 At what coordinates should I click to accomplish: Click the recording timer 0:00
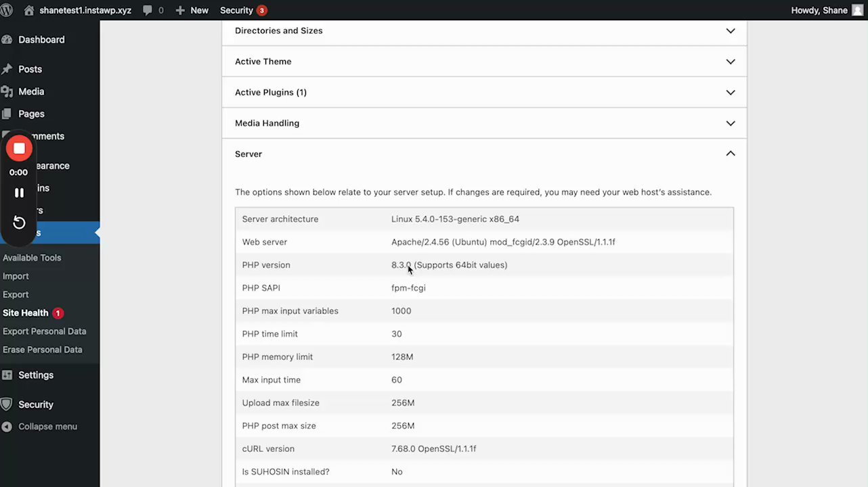click(x=19, y=172)
